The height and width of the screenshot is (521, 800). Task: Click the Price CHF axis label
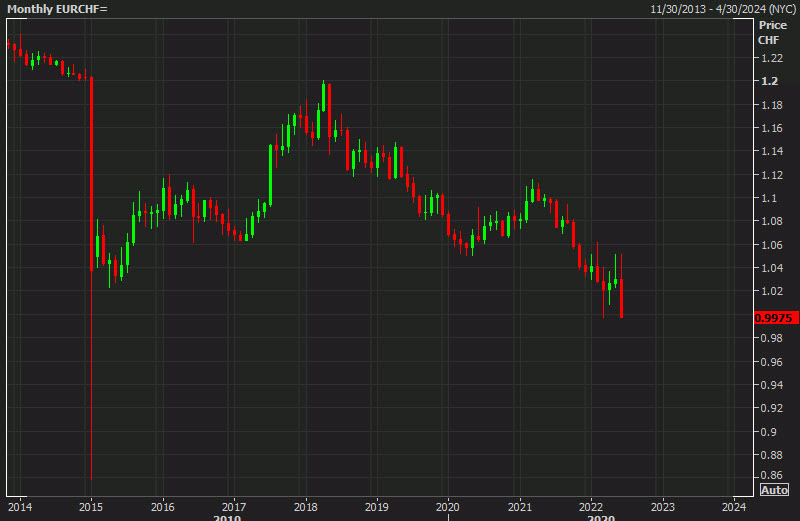(x=772, y=32)
